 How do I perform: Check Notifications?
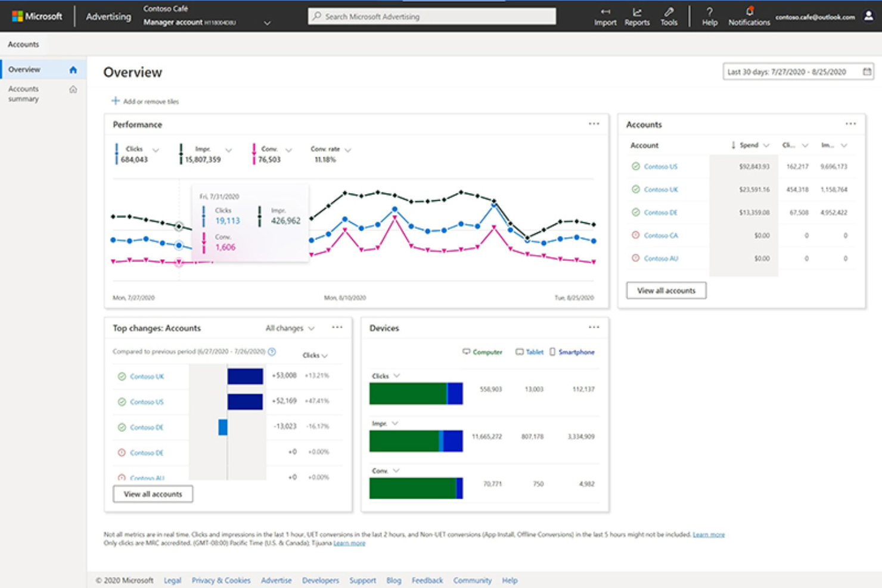tap(749, 16)
